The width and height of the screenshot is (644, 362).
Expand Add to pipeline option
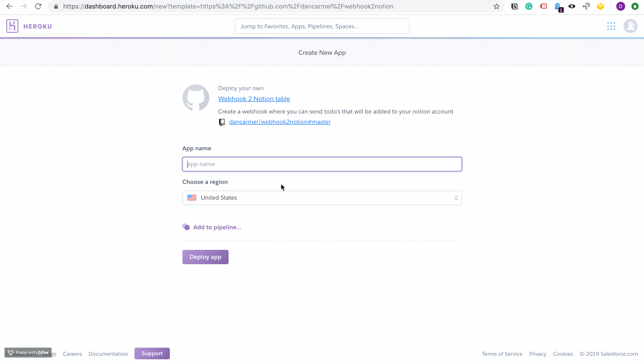coord(217,227)
